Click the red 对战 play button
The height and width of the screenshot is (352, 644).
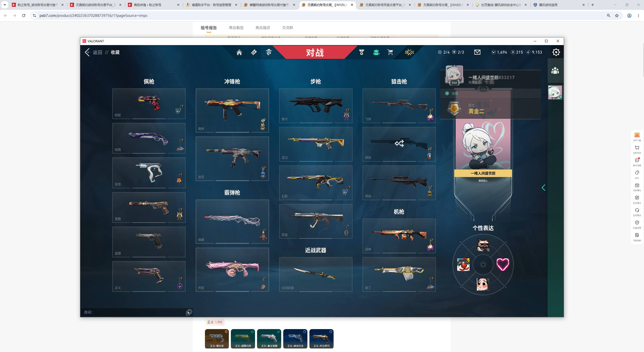point(315,52)
